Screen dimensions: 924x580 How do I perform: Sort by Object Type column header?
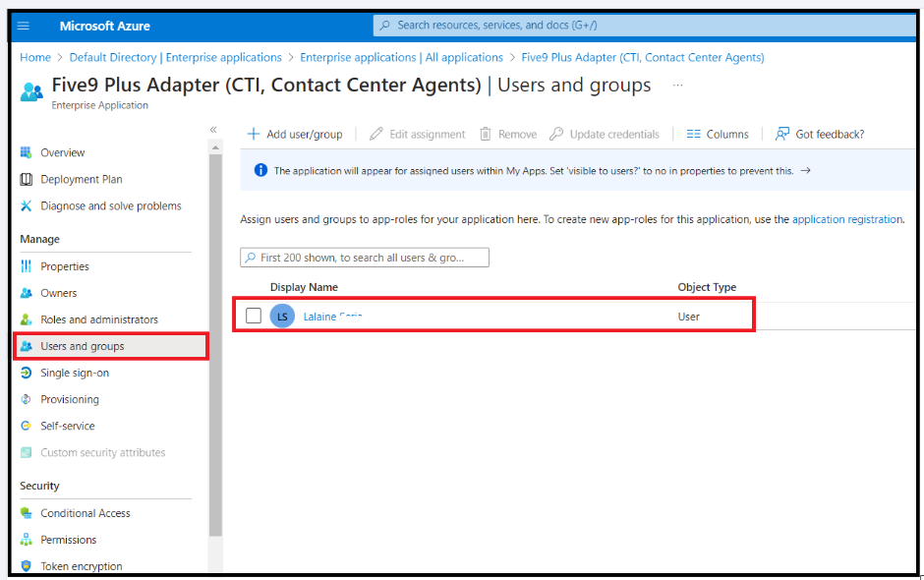point(707,287)
